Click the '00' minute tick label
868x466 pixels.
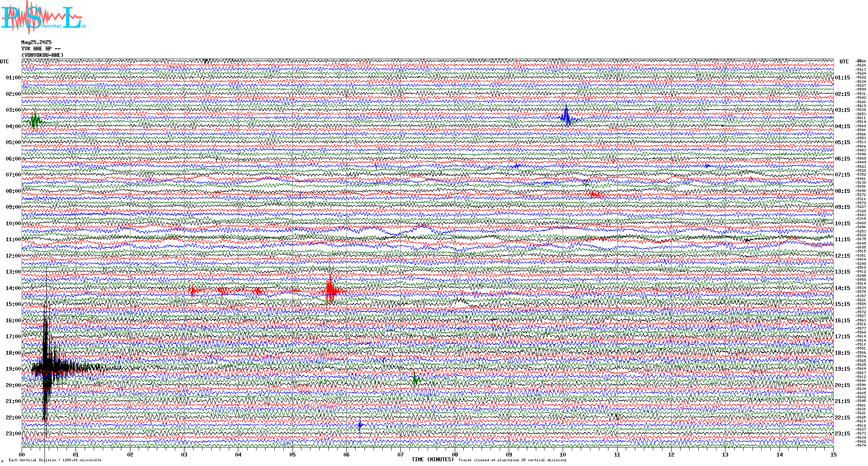click(22, 454)
